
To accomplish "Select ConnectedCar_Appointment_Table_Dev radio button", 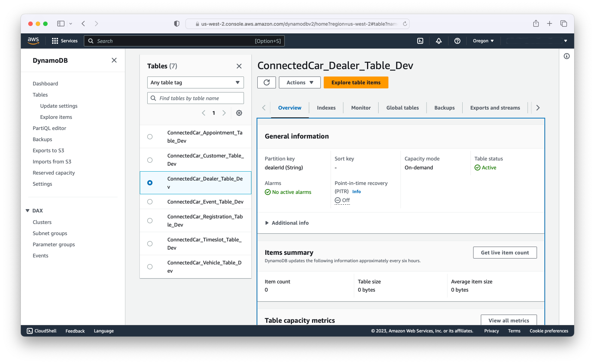I will coord(150,137).
